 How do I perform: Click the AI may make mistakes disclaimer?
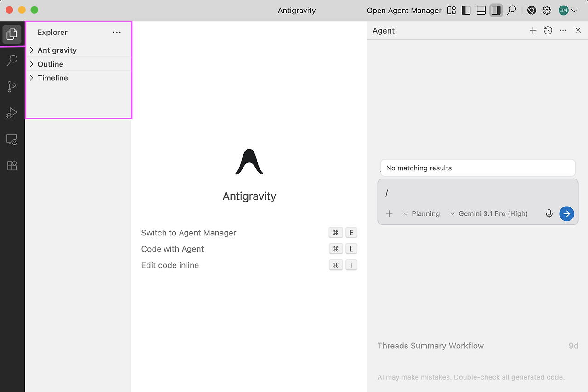coord(471,377)
